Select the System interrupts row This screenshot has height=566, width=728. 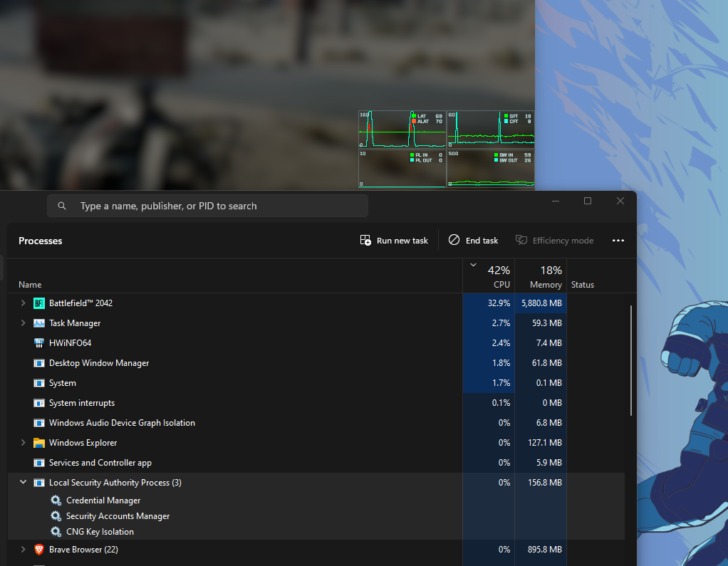click(x=316, y=403)
